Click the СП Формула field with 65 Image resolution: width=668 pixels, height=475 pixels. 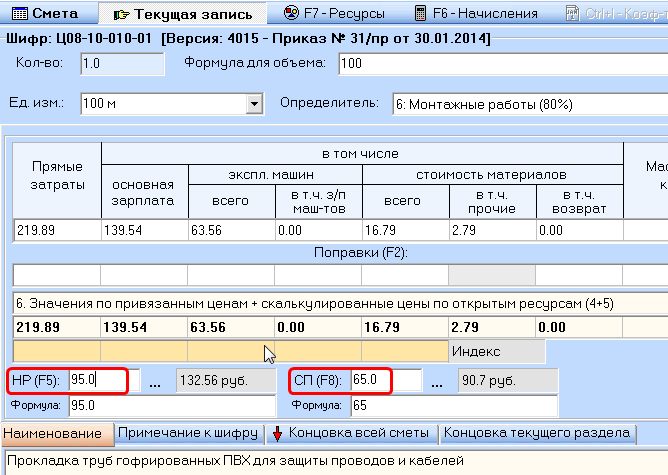[x=454, y=406]
